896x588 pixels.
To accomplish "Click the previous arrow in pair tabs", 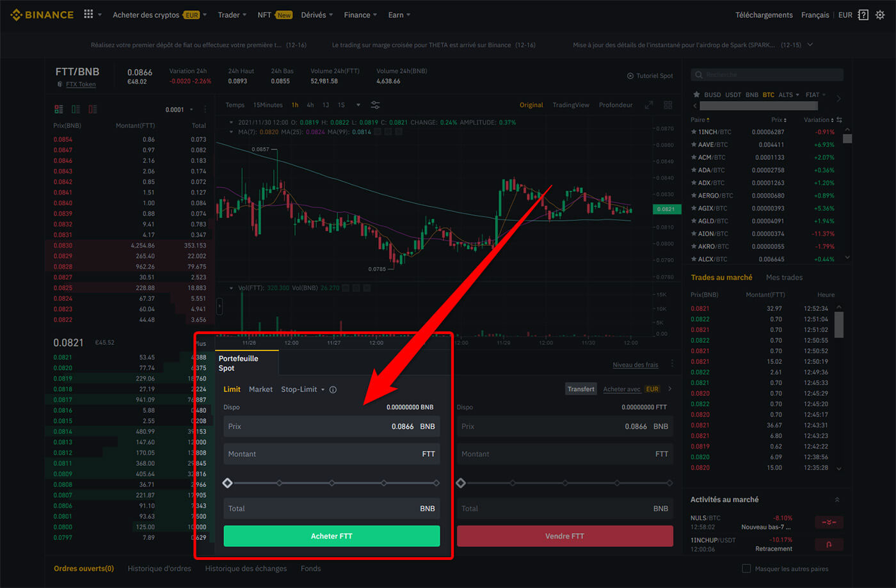I will tap(695, 106).
